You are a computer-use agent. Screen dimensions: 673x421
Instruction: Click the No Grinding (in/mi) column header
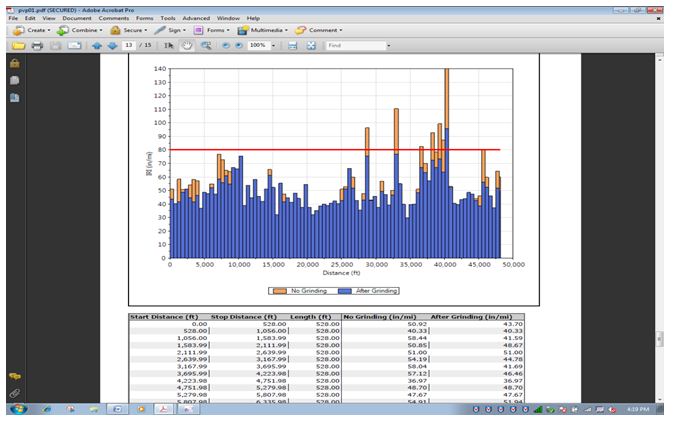click(x=380, y=317)
